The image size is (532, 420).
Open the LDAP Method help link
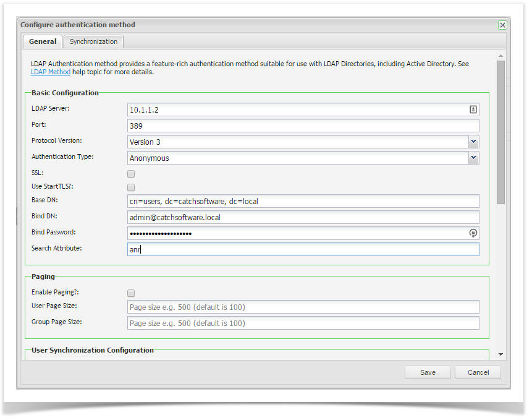point(51,72)
